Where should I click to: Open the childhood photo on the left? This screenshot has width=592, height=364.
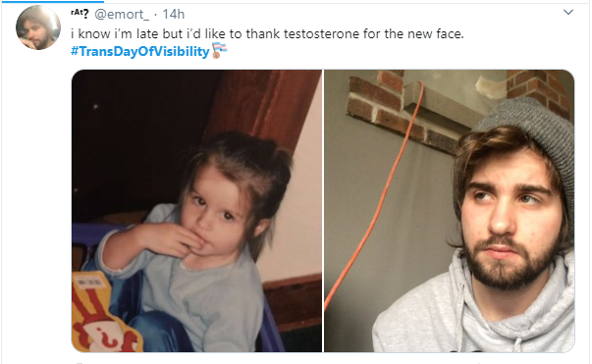196,211
